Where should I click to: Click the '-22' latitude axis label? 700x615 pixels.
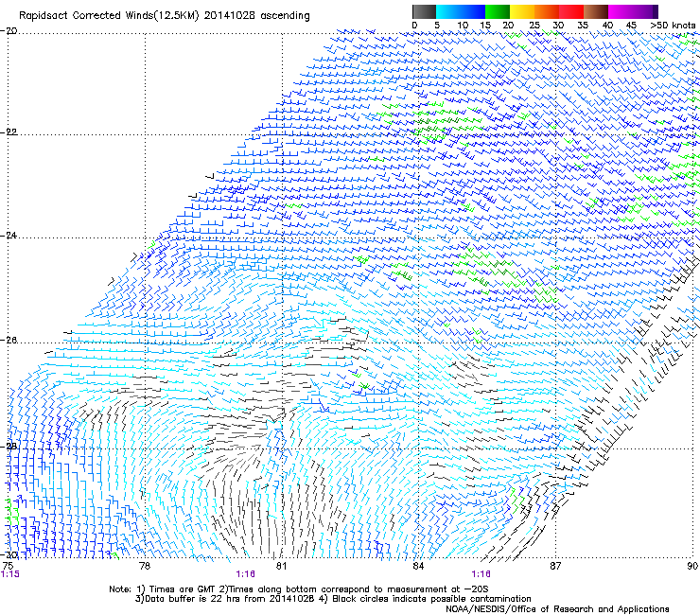pyautogui.click(x=9, y=132)
